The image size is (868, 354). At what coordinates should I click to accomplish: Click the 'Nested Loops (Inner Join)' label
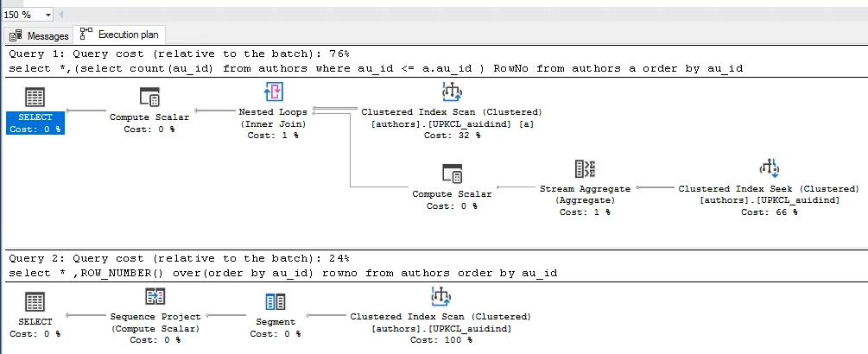(273, 117)
